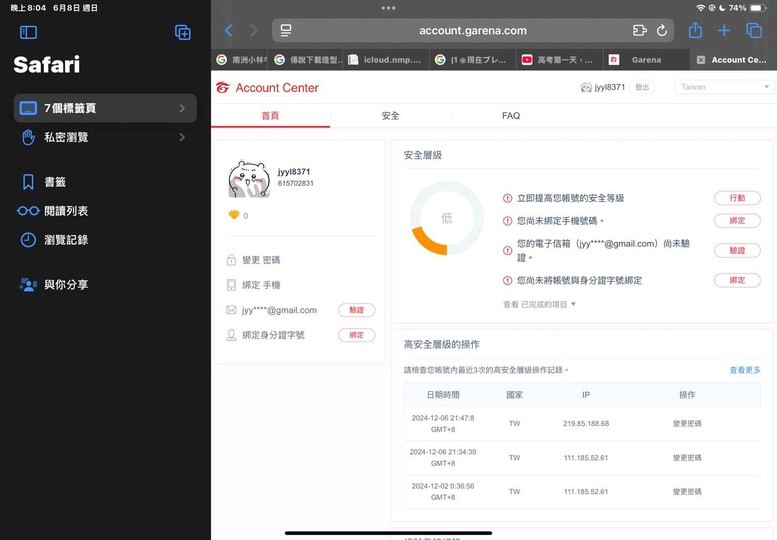Click the 行動 button
777x540 pixels.
[737, 198]
